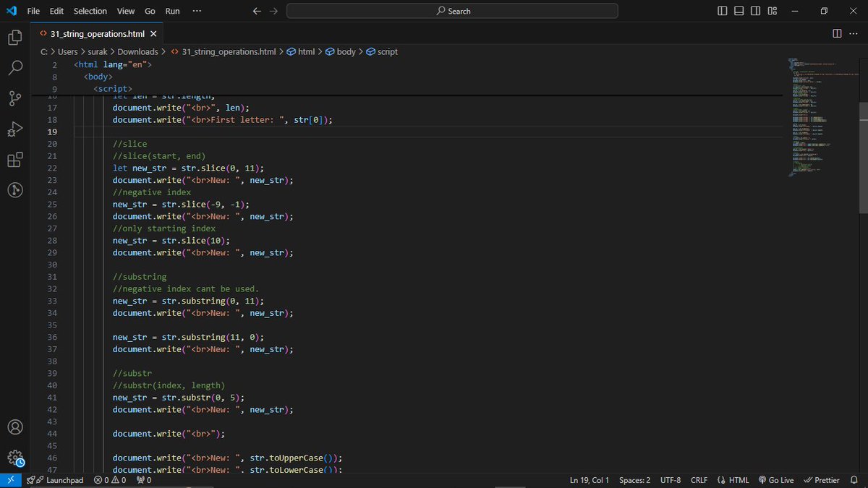This screenshot has height=488, width=868.
Task: Open the Search sidebar icon
Action: 15,68
